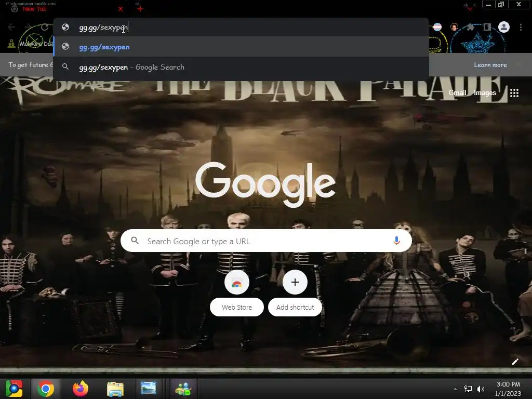Click the Google logo
532x399 pixels.
pos(265,184)
